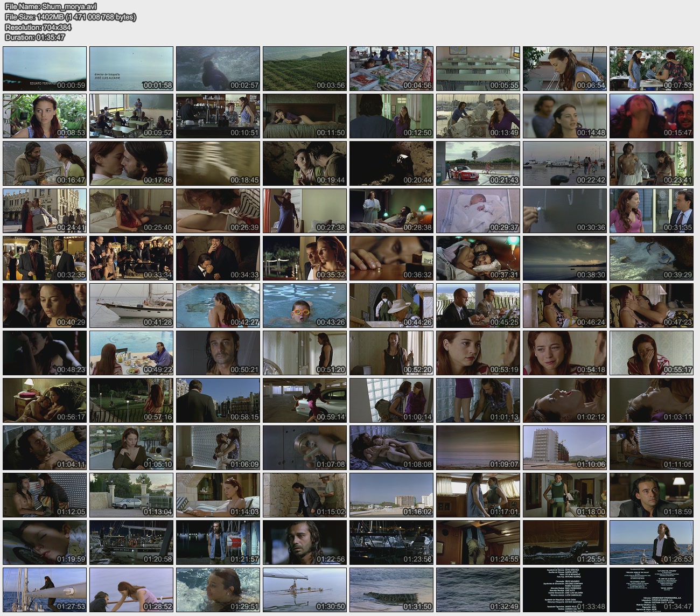This screenshot has height=616, width=700.
Task: Open the empty classroom thumbnail at 00:05:55
Action: point(478,68)
